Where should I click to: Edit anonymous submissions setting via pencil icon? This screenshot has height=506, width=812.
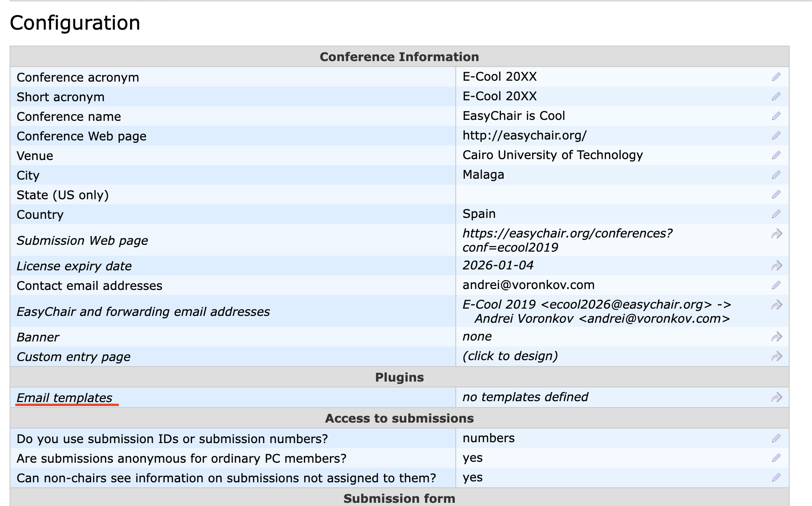(776, 458)
